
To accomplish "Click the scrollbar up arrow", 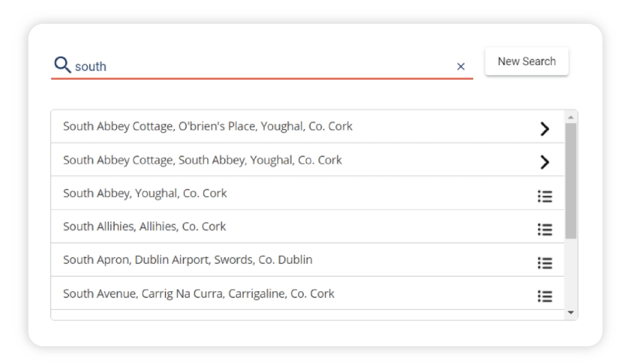I will coord(571,117).
